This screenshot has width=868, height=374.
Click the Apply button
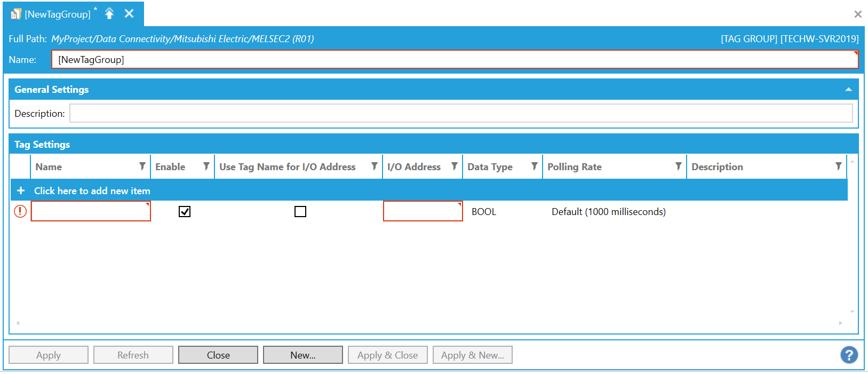point(49,355)
